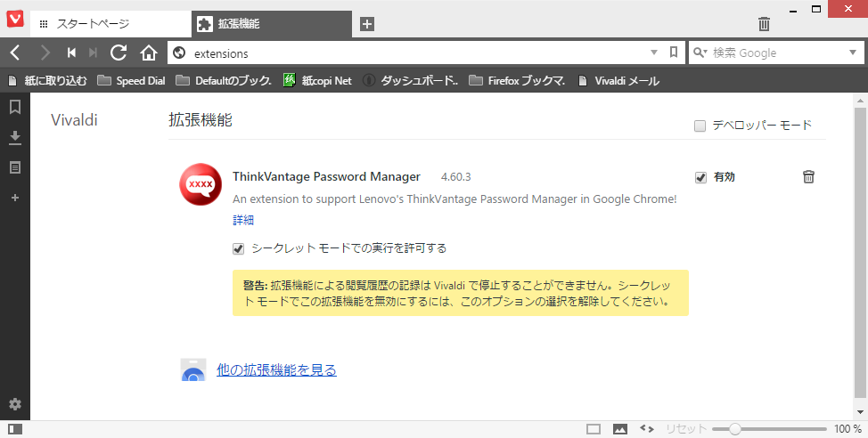
Task: Add a new tab with plus button
Action: click(x=367, y=24)
